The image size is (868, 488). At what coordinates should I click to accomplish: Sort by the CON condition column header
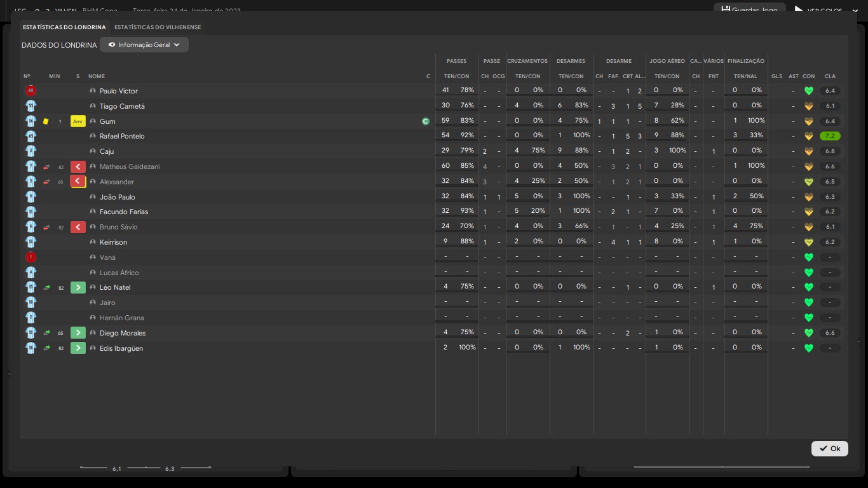pyautogui.click(x=809, y=76)
